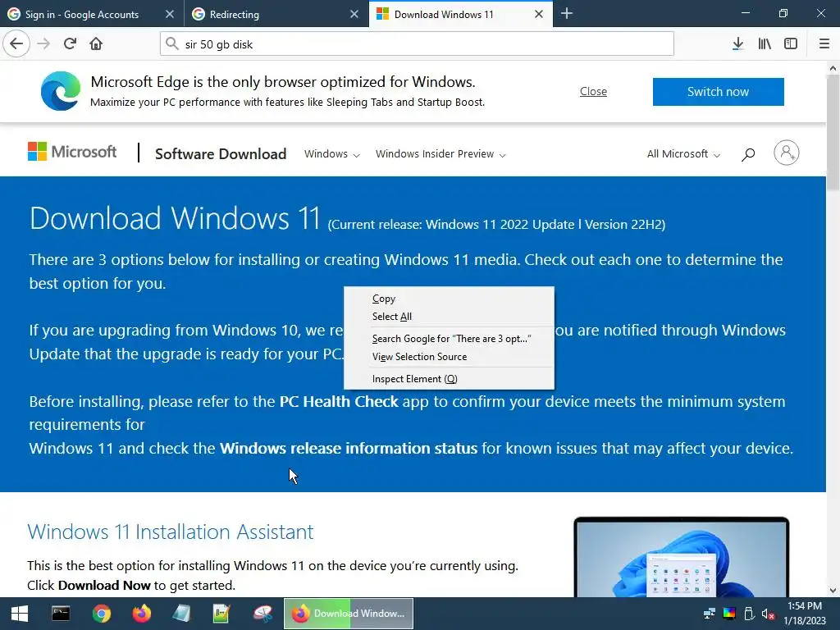Open the network tray icon
Viewport: 840px width, 630px height.
pos(710,614)
